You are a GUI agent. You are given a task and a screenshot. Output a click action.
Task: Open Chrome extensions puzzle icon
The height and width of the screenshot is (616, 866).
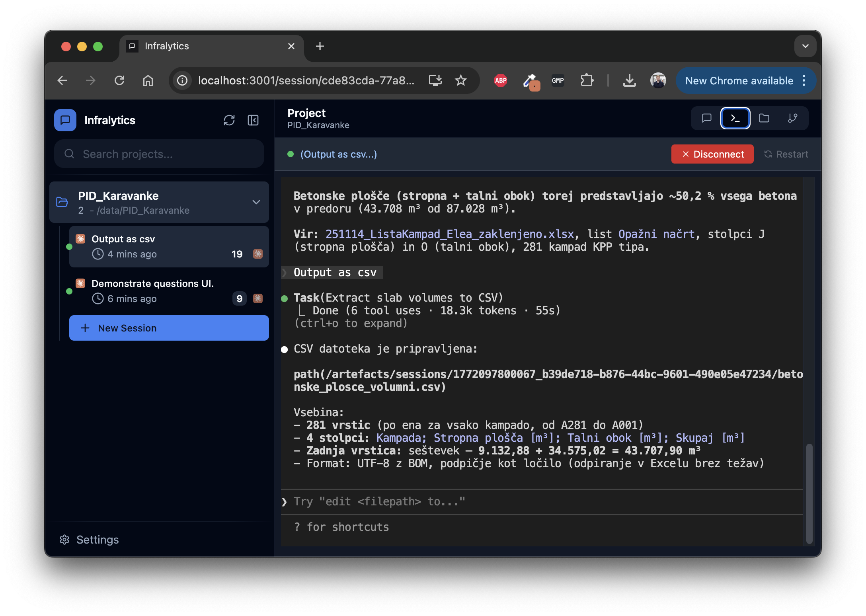[x=587, y=81]
